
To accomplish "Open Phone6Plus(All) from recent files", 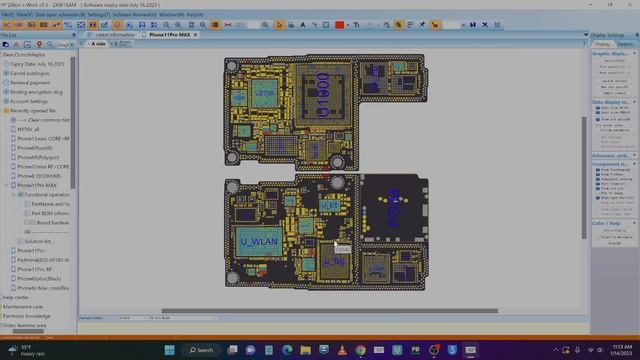I will (35, 148).
